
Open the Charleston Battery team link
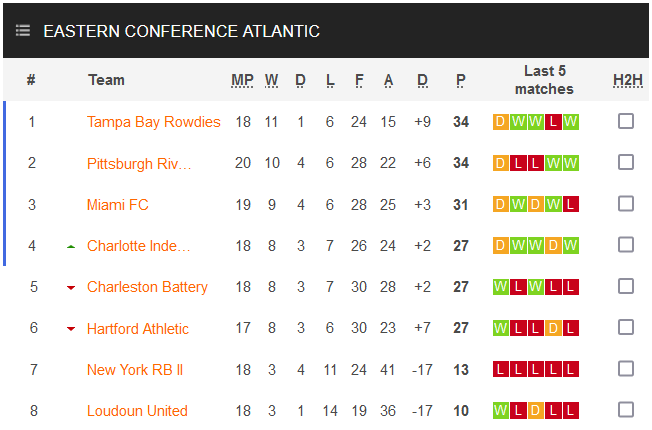[x=147, y=287]
